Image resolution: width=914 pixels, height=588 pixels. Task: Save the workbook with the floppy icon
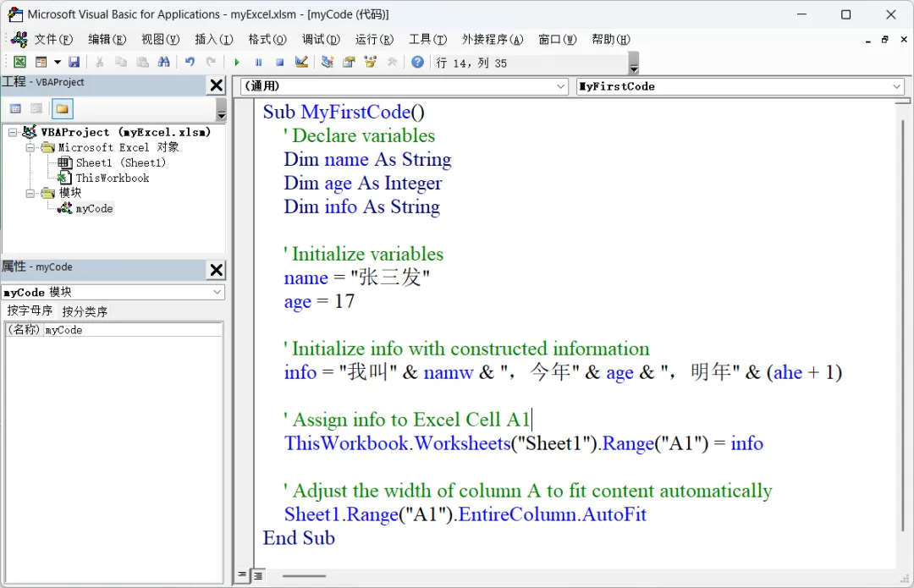(x=74, y=62)
